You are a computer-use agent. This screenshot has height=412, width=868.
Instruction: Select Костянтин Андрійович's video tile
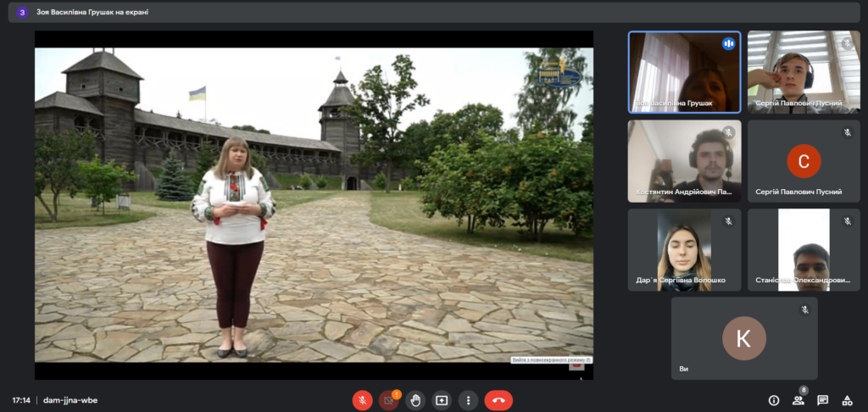pos(684,160)
